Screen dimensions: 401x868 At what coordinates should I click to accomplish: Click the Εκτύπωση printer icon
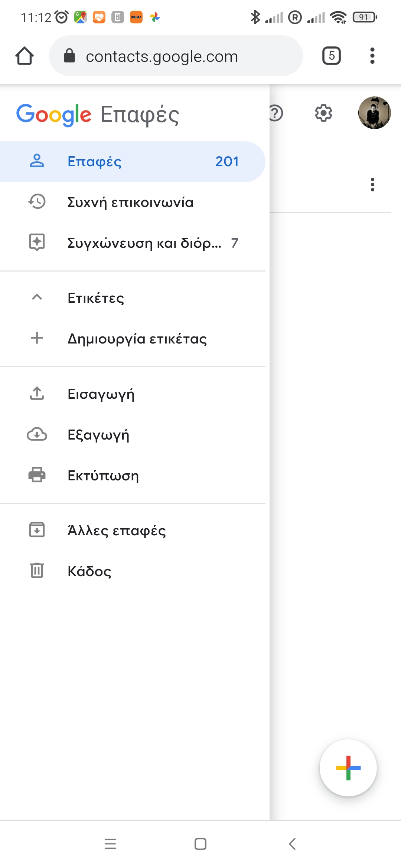[37, 475]
